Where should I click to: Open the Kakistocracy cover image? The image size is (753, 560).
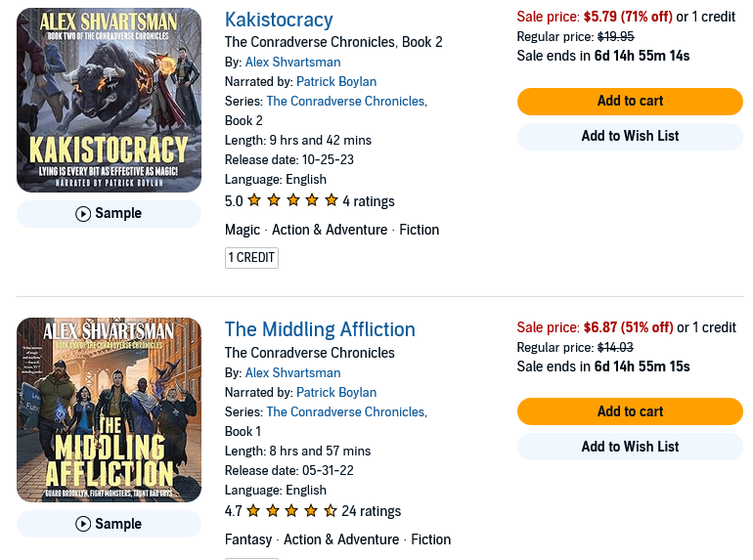(109, 100)
